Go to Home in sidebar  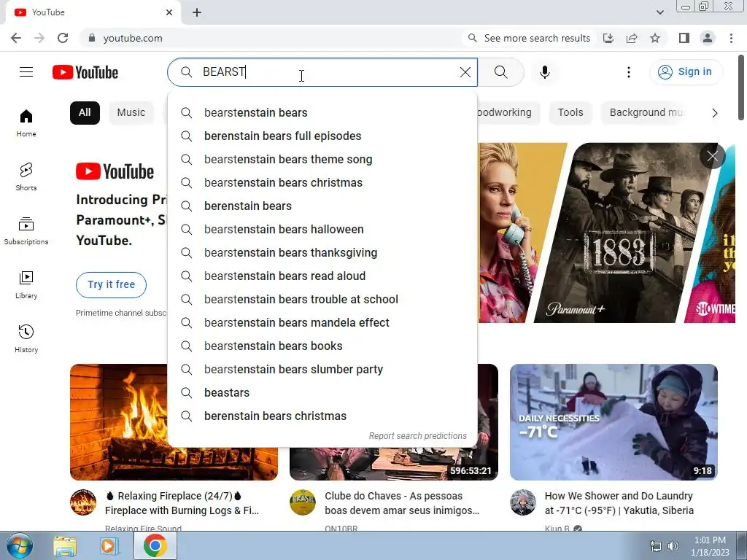[x=26, y=122]
